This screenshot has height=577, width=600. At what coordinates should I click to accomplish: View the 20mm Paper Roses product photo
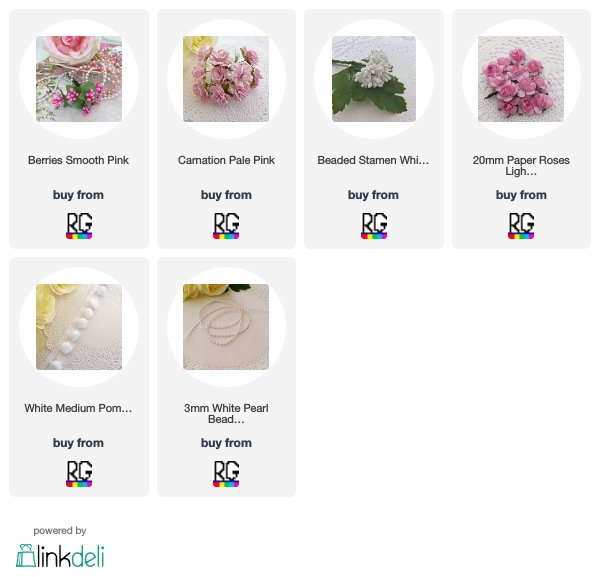(x=521, y=79)
